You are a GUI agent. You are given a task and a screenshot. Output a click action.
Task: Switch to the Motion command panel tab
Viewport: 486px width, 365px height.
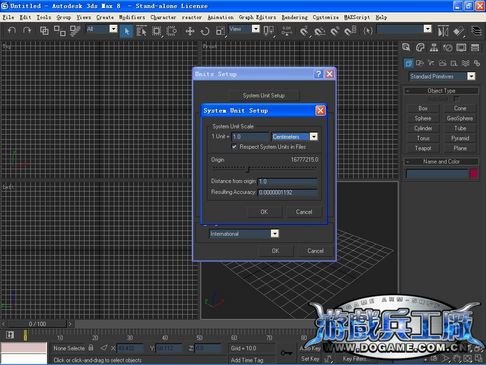point(447,47)
